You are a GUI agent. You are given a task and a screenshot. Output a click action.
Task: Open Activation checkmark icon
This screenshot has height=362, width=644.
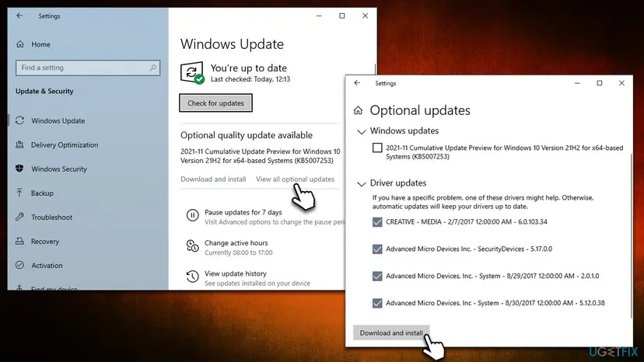(x=19, y=265)
